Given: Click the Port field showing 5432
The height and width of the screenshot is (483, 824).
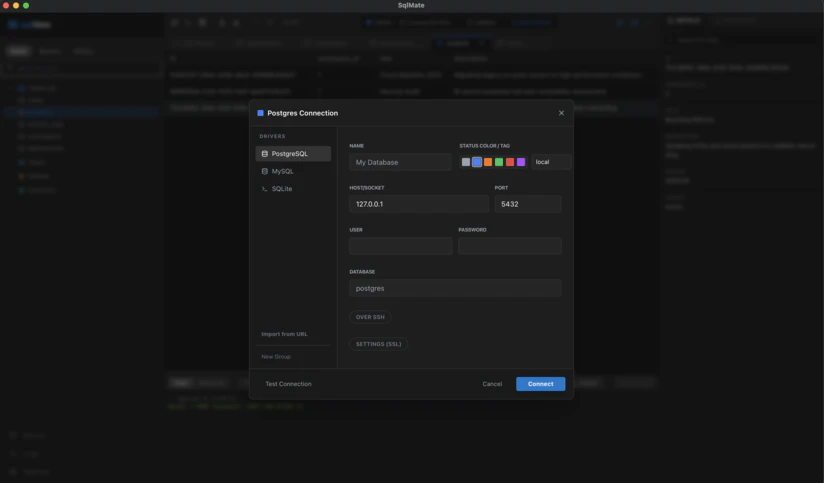Looking at the screenshot, I should point(528,204).
